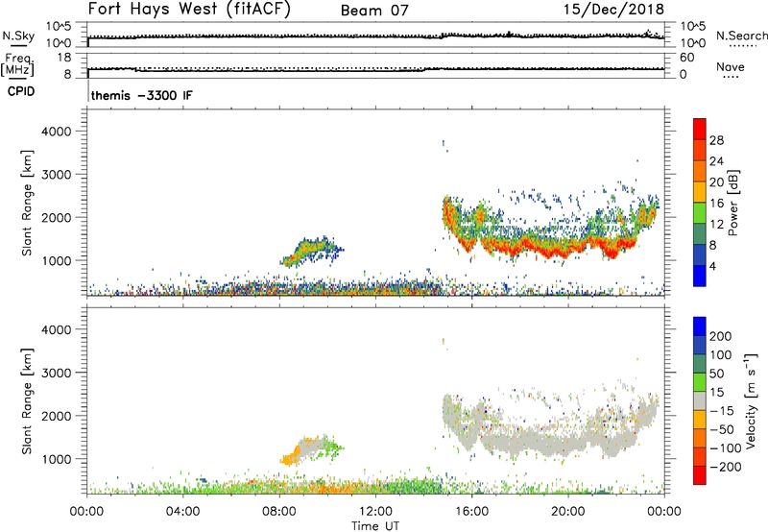Click 'Slant Range [km]' label of the power panel
768x532 pixels.
[x=27, y=203]
